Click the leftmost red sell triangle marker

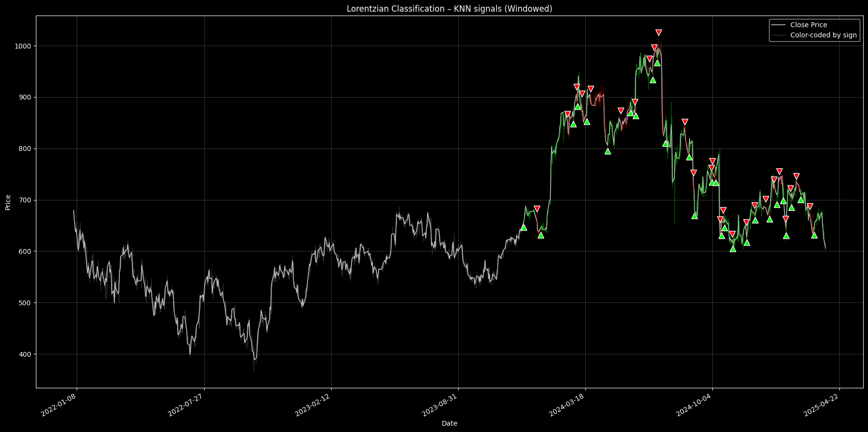[537, 209]
